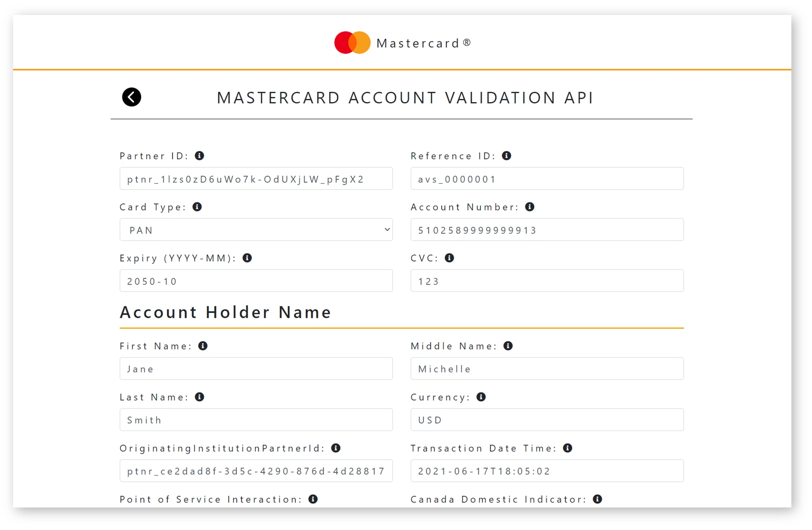Click the First Name field containing Jane
Screen dimensions: 812x530
point(256,369)
